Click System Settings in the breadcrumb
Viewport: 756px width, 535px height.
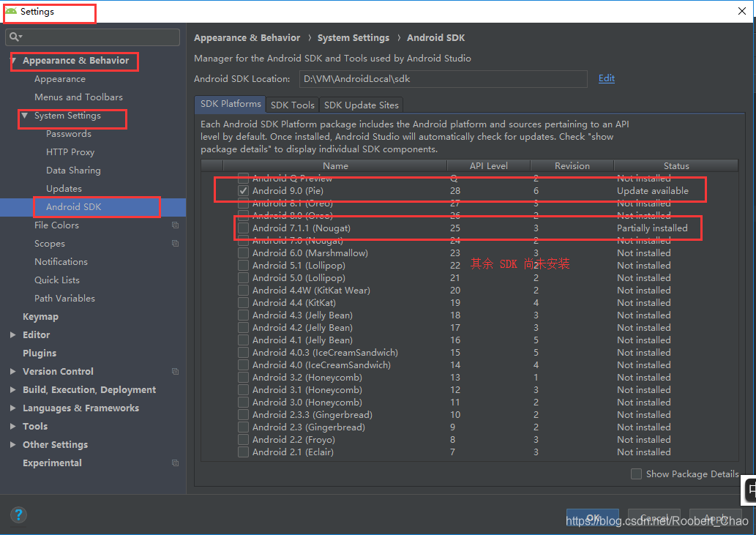353,37
